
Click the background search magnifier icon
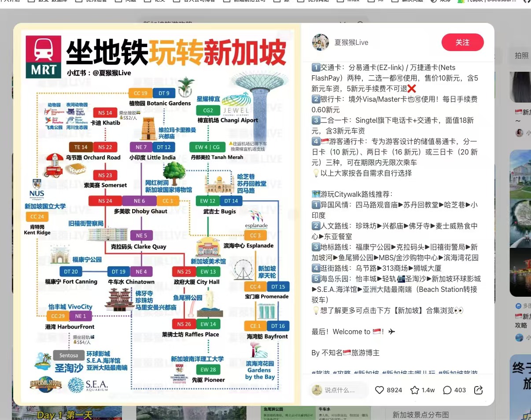[x=360, y=24]
